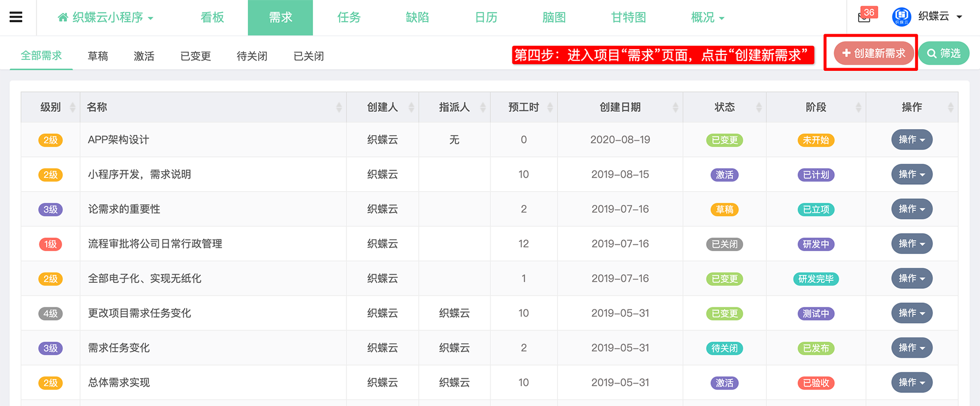
Task: Sort table by 创建人 column arrows
Action: click(411, 107)
